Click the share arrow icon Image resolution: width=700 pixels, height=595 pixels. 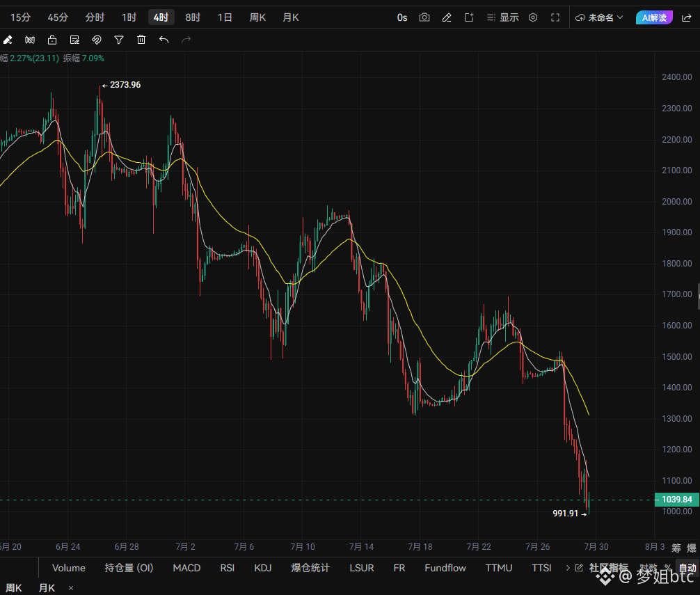click(687, 17)
